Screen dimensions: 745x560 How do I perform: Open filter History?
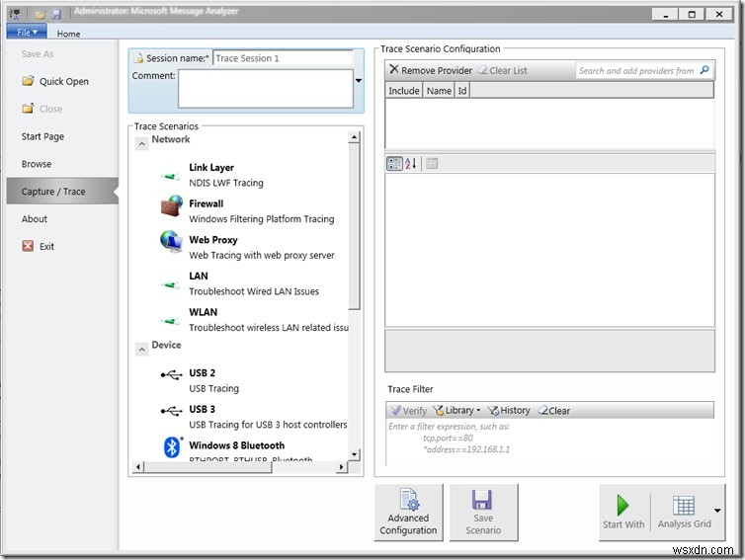(x=509, y=410)
